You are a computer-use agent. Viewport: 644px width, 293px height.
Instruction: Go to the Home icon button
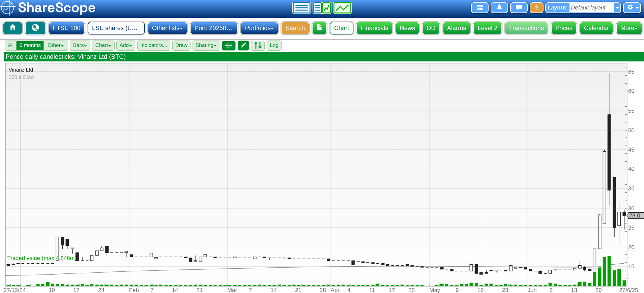(13, 28)
